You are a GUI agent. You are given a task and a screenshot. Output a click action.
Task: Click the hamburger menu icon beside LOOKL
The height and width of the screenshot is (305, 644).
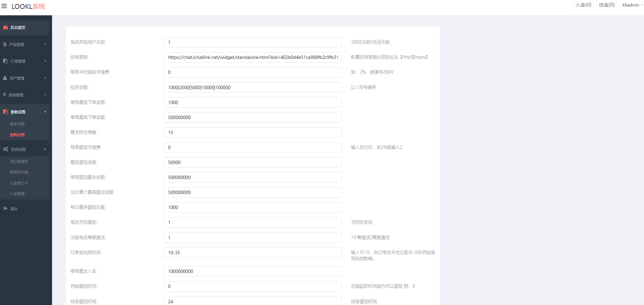4,6
